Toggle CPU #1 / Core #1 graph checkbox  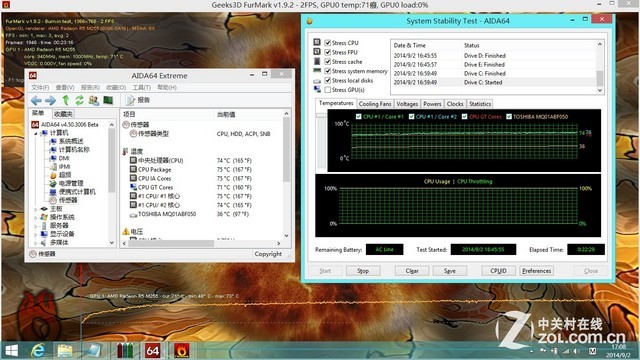pos(358,117)
